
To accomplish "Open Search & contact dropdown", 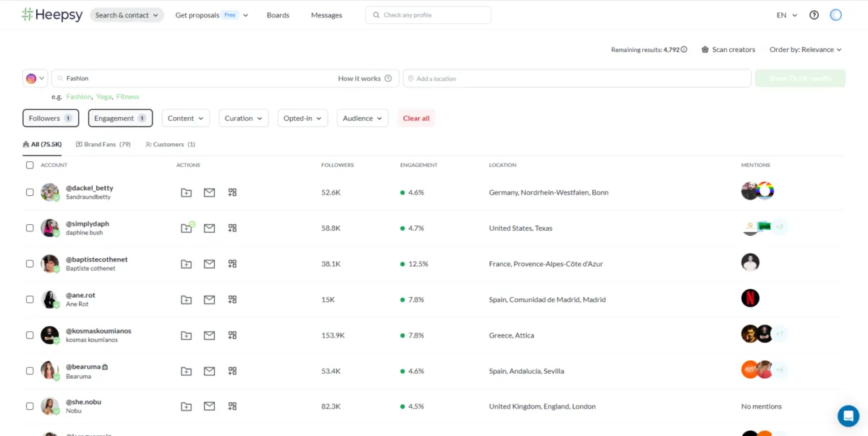I will coord(127,15).
